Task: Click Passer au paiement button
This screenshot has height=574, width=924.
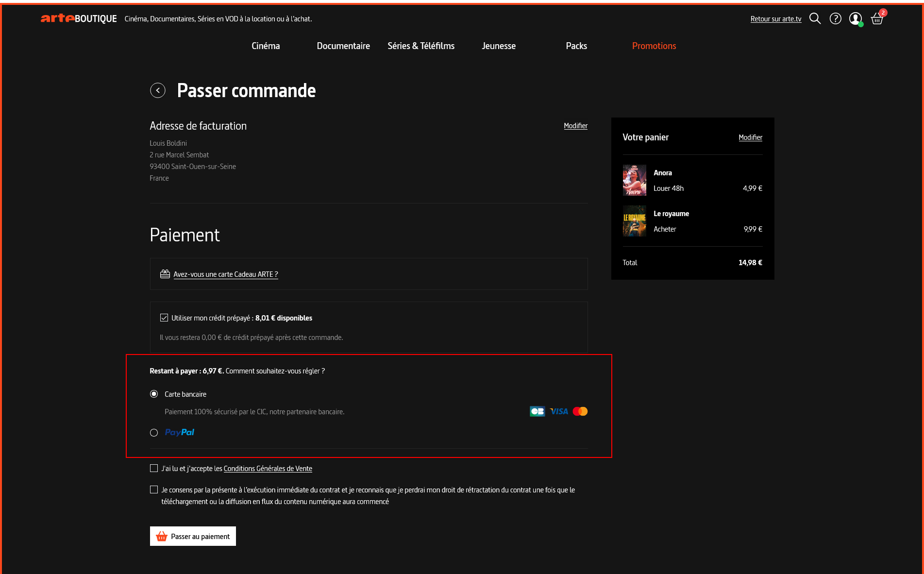Action: (x=193, y=536)
